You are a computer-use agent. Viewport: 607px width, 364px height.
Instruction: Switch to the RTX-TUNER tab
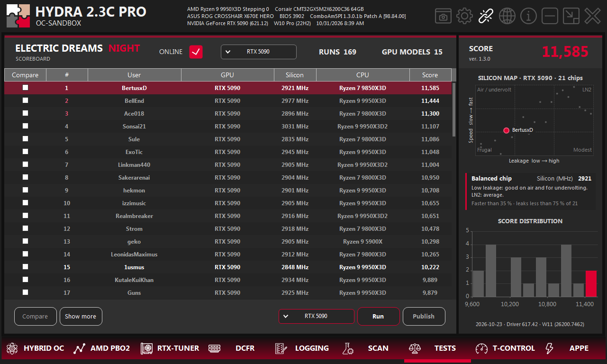point(170,348)
